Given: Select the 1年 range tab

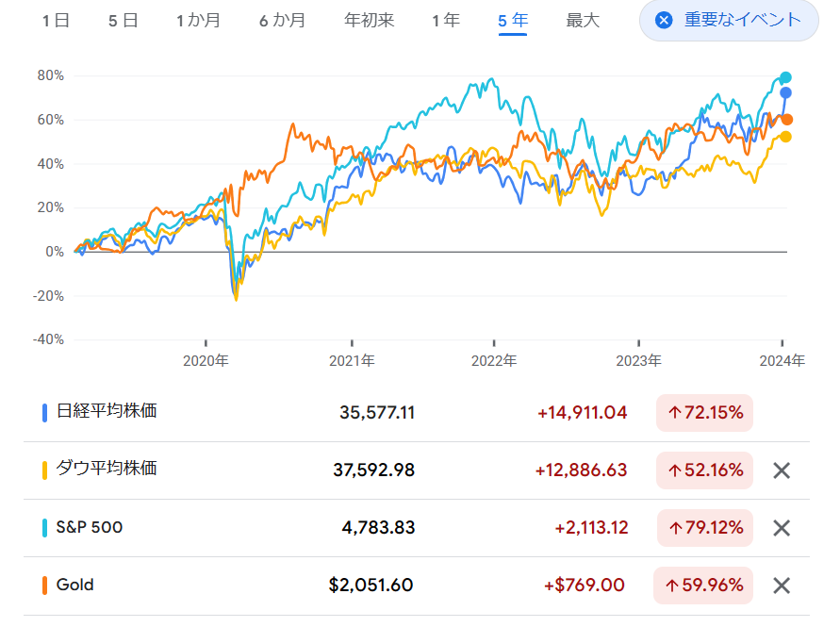Looking at the screenshot, I should click(x=446, y=21).
